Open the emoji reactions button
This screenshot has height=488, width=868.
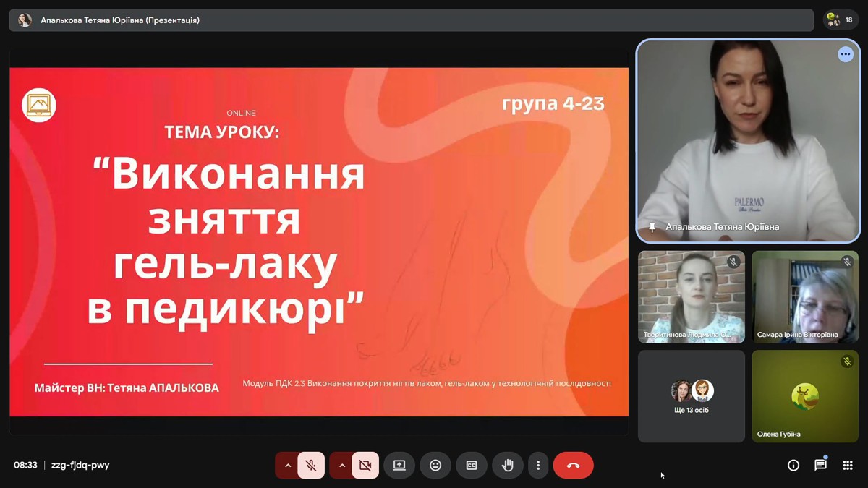[x=435, y=466]
